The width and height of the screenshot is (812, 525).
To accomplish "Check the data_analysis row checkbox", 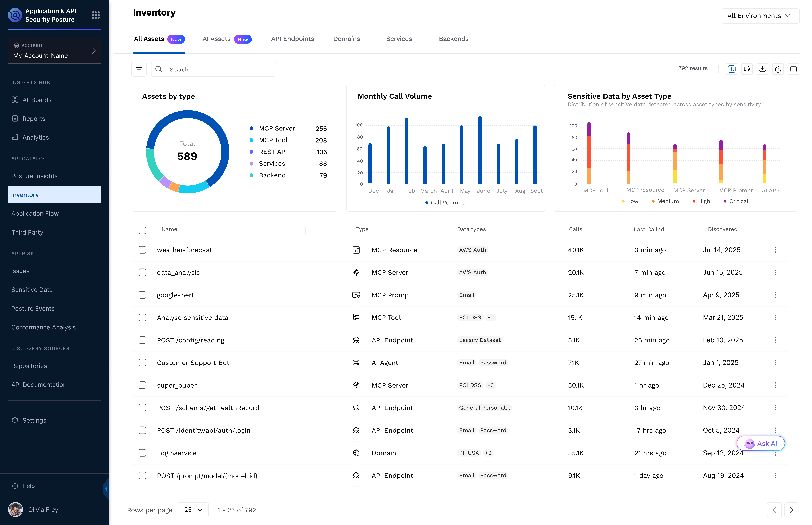I will coord(142,272).
